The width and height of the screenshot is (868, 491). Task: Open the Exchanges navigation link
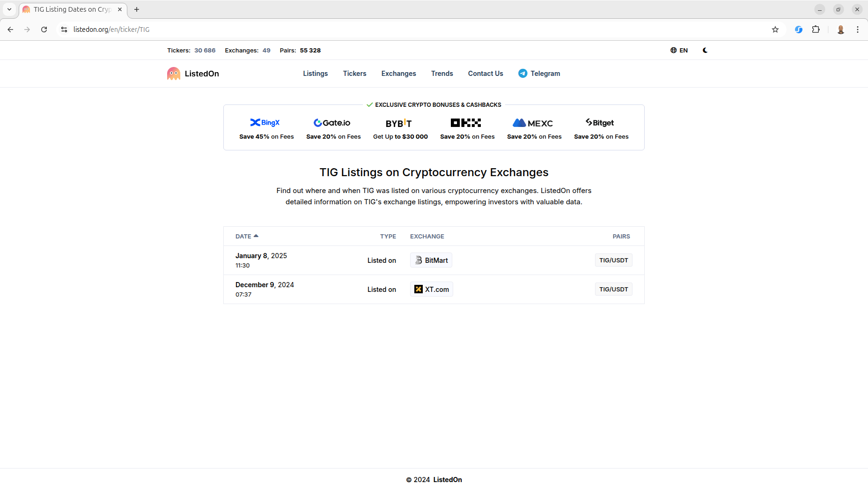pyautogui.click(x=398, y=74)
